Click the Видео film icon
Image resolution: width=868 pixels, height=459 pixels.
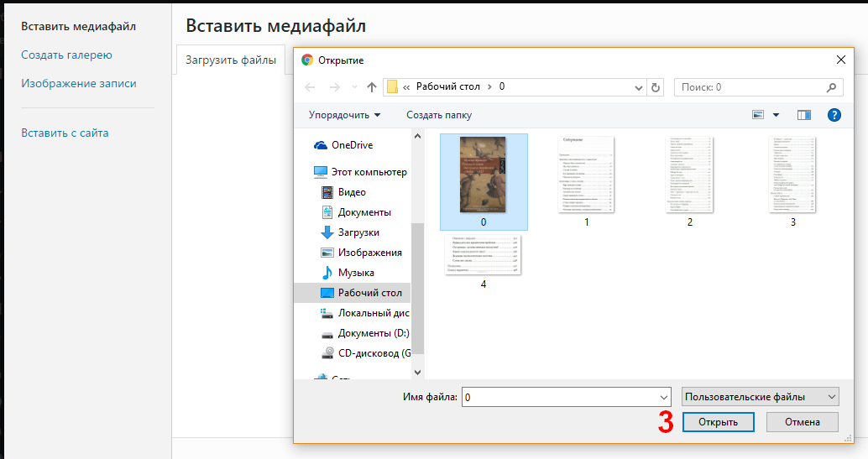(x=327, y=192)
